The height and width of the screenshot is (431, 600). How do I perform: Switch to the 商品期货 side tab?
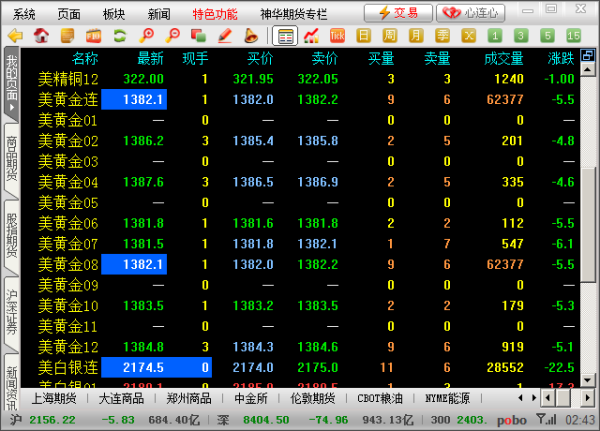tap(11, 159)
